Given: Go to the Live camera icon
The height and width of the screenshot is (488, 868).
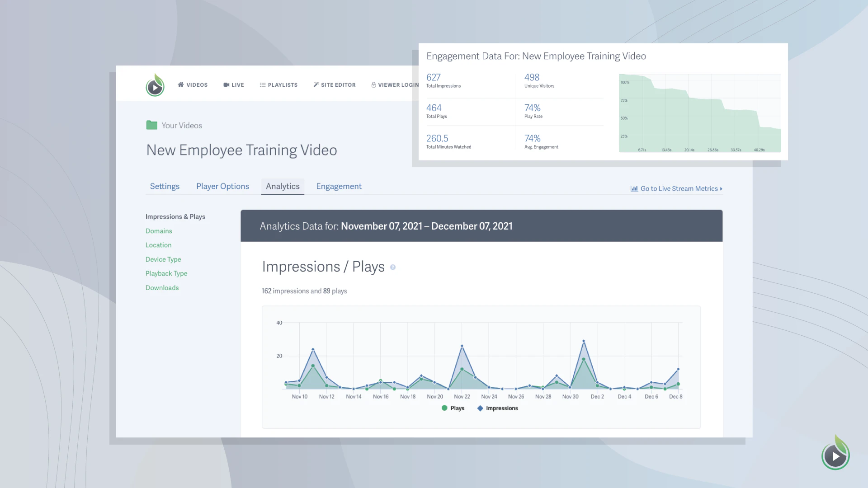Looking at the screenshot, I should pyautogui.click(x=226, y=84).
